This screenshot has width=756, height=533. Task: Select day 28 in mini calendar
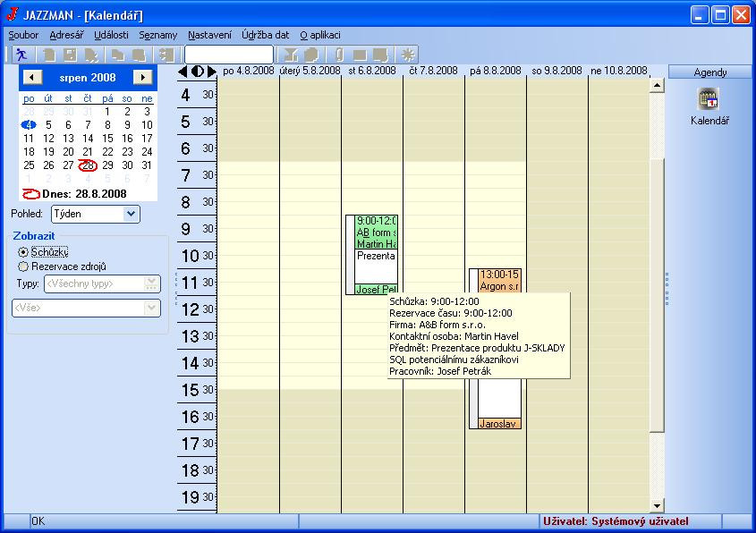(88, 165)
